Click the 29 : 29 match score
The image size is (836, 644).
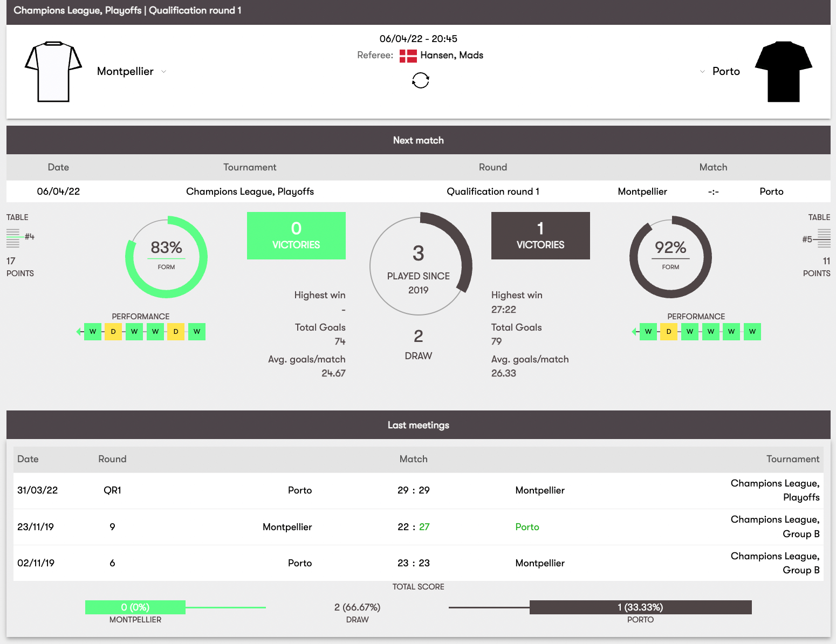[x=414, y=490]
